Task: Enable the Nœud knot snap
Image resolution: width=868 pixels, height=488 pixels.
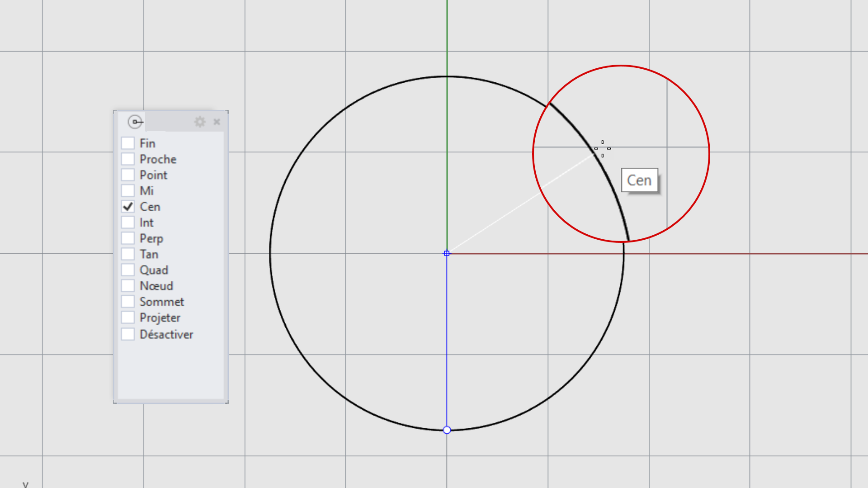Action: (128, 286)
